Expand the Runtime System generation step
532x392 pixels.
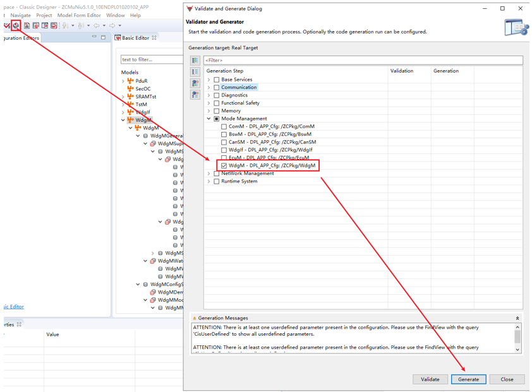coord(209,181)
